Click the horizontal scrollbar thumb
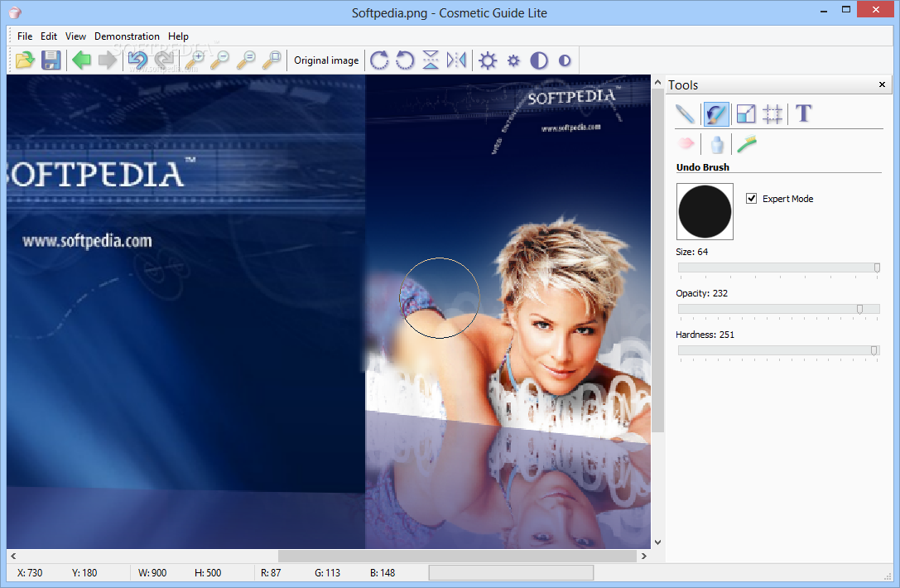900x588 pixels. pos(458,556)
